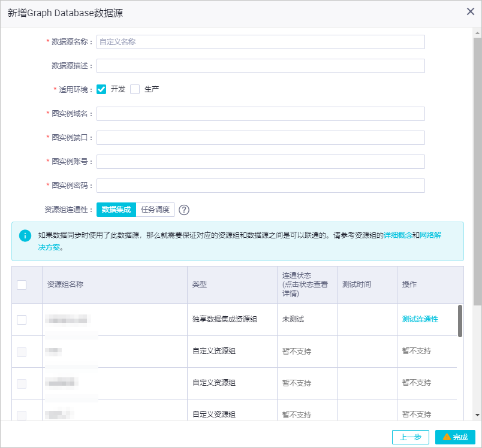Click the 数据源描述 input field
The image size is (482, 448).
260,66
